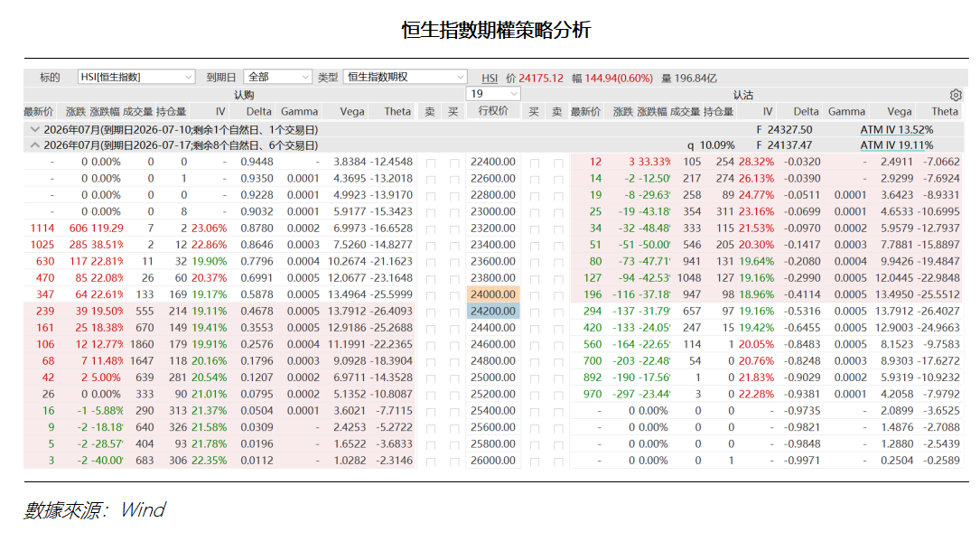The image size is (980, 541).
Task: Click the 22400.00 strike price cell
Action: (493, 162)
